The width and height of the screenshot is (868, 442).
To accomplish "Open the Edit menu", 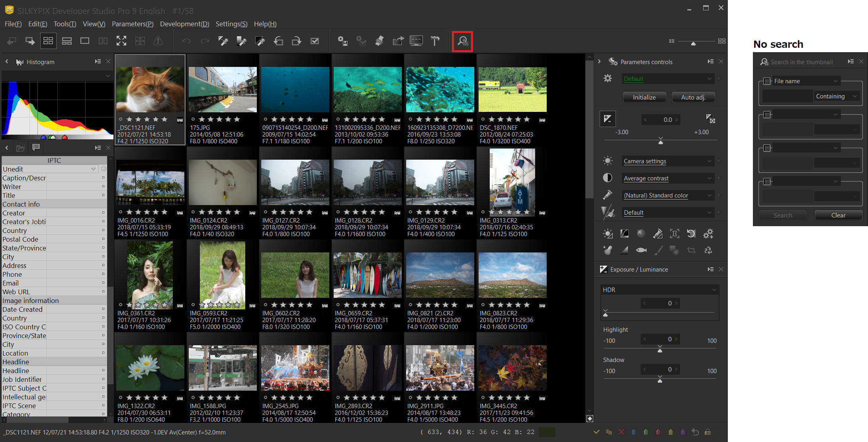I will (37, 24).
